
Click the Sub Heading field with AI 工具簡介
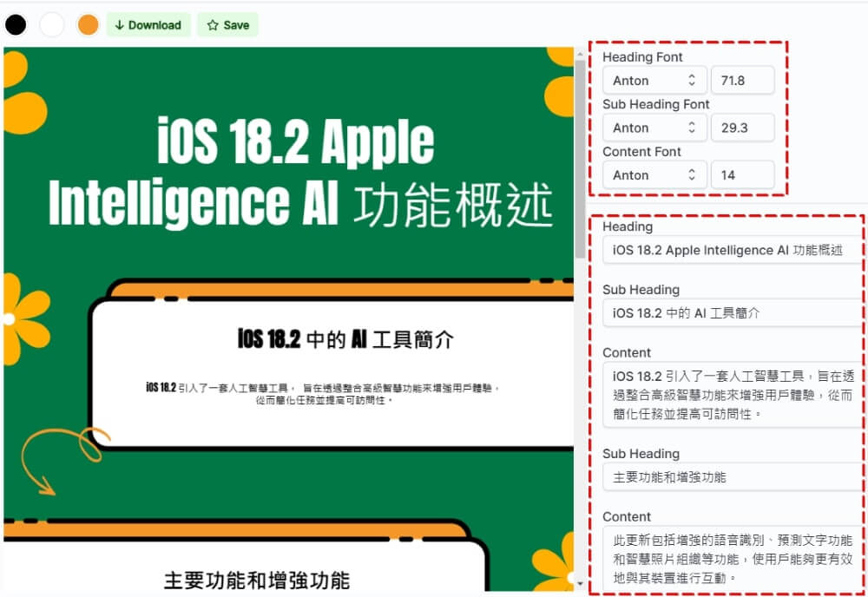pos(732,312)
